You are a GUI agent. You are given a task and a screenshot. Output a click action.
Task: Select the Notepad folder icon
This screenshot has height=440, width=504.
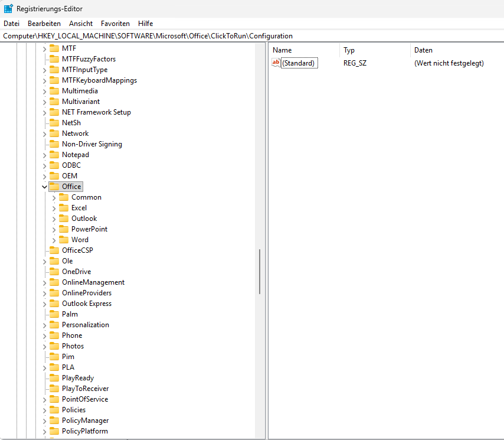click(x=54, y=154)
